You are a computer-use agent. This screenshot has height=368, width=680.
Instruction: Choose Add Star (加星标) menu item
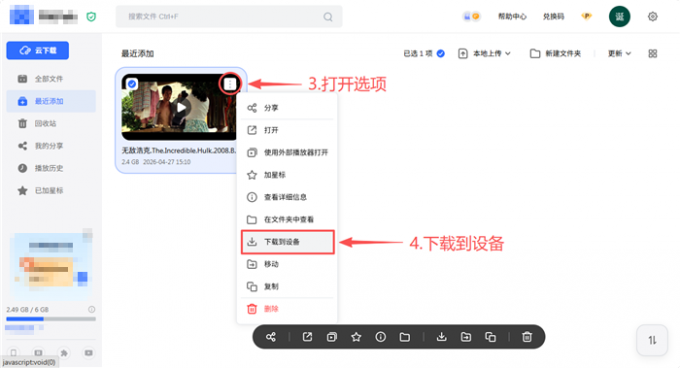point(287,175)
